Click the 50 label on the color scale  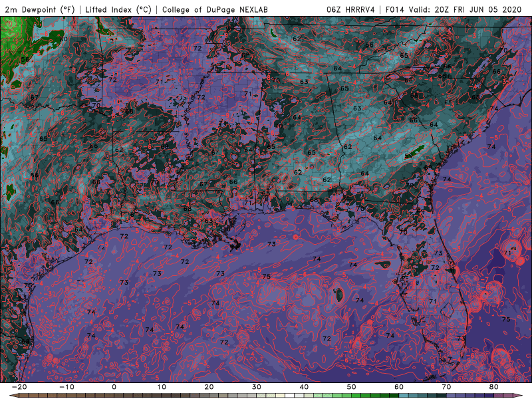pyautogui.click(x=352, y=387)
